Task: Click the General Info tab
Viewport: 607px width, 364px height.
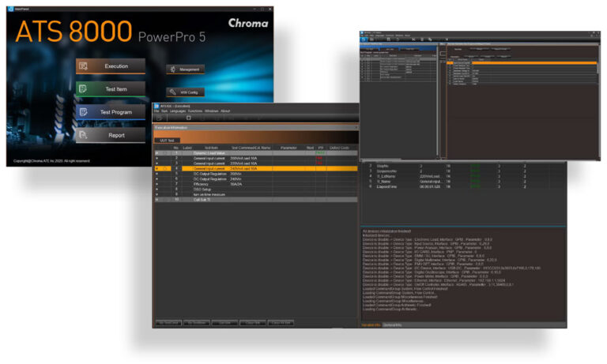Action: click(x=392, y=325)
